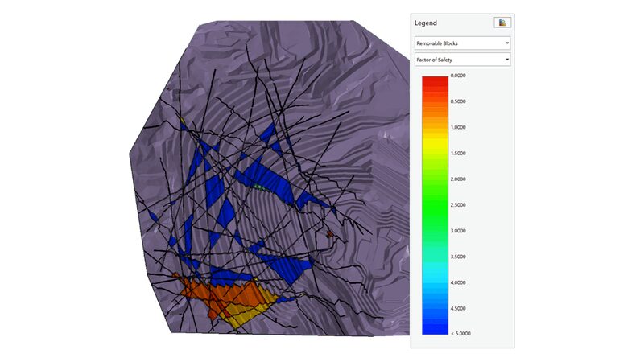
Task: Click the red top of the color scale
Action: [x=435, y=82]
